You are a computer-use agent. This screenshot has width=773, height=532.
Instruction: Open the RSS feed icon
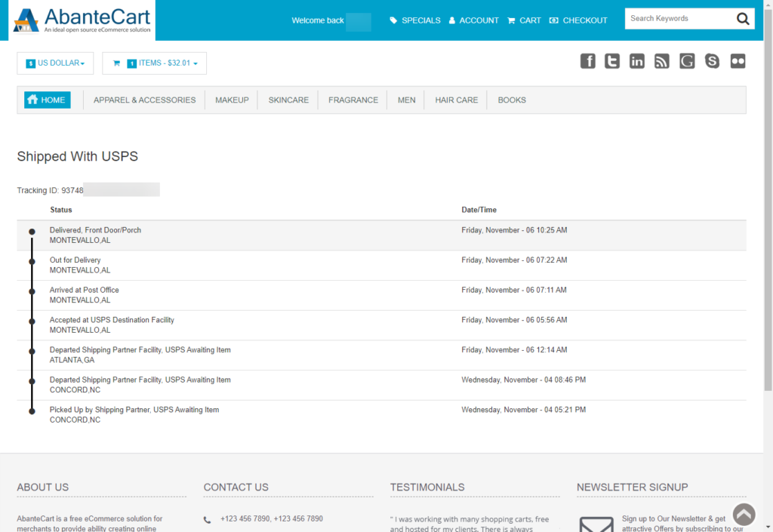click(662, 61)
